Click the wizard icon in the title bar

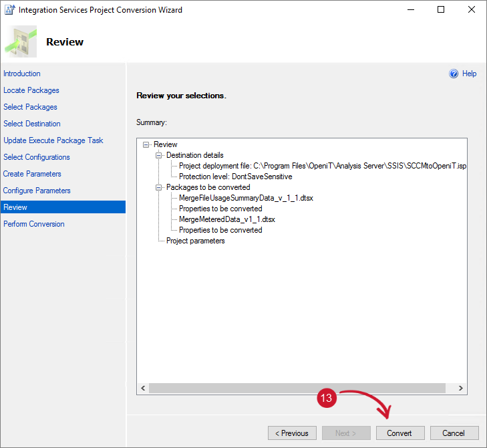tap(9, 10)
